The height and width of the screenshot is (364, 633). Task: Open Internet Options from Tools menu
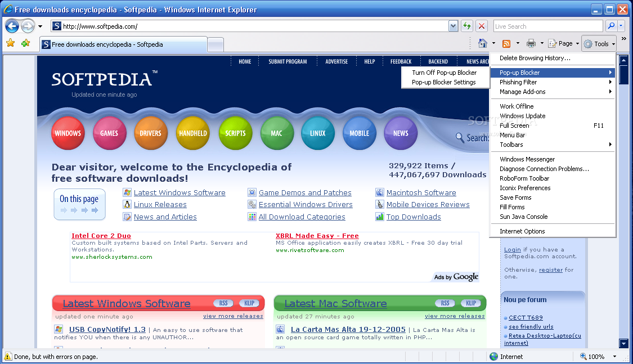tap(553, 231)
